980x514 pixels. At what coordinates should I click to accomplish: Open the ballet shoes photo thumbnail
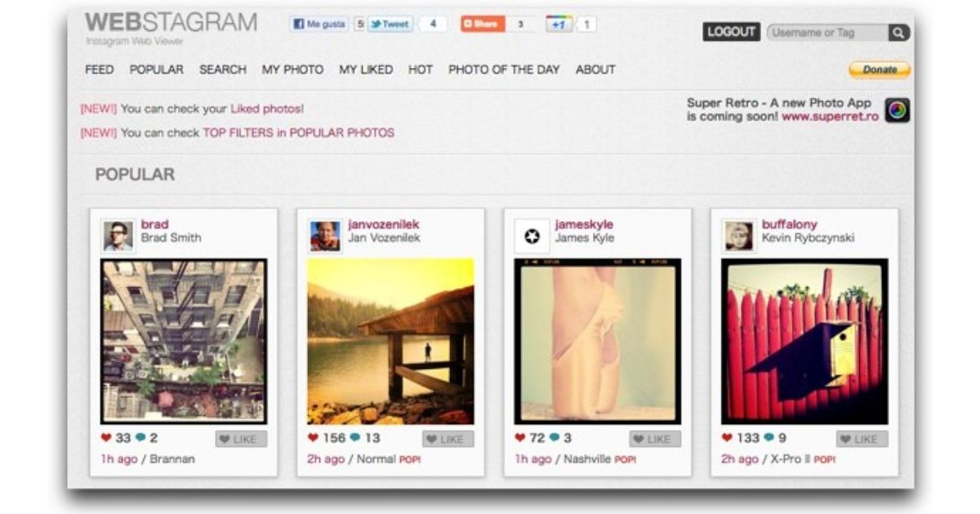[598, 341]
